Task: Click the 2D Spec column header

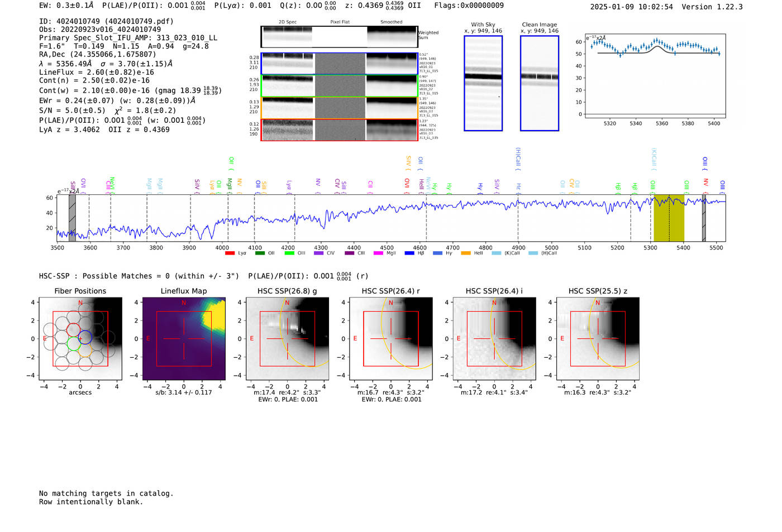Action: click(288, 22)
